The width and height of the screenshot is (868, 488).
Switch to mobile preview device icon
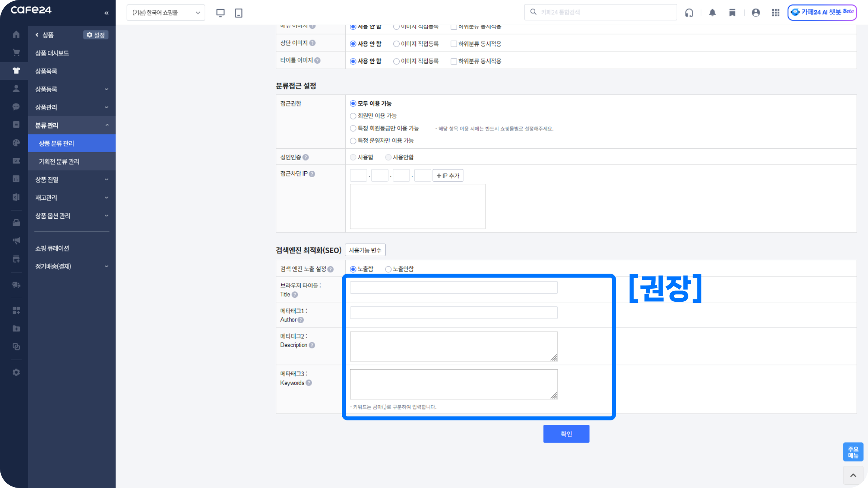click(239, 13)
